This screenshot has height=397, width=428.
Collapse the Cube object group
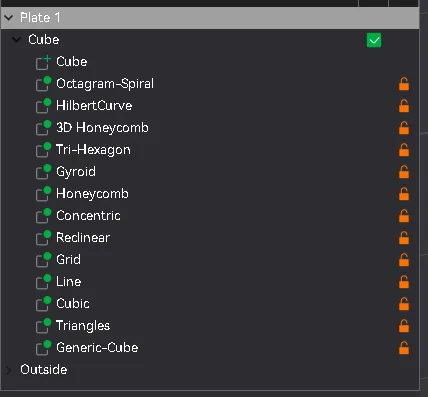coord(16,40)
